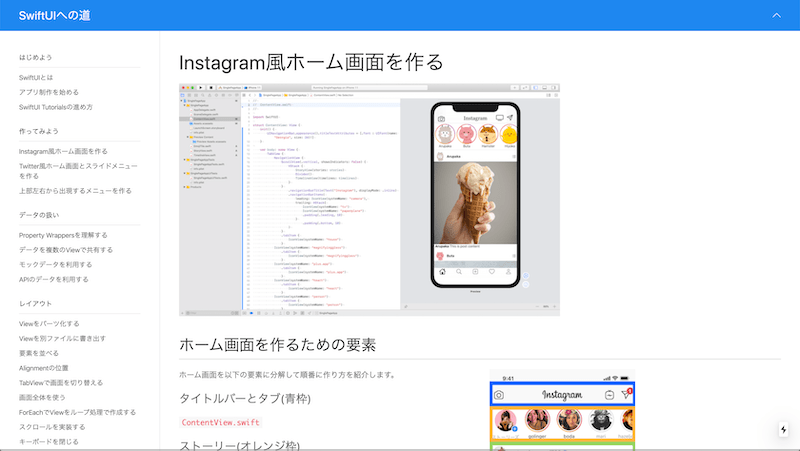The height and width of the screenshot is (451, 800).
Task: Click the Instagram logo in diagram title bar
Action: click(562, 395)
